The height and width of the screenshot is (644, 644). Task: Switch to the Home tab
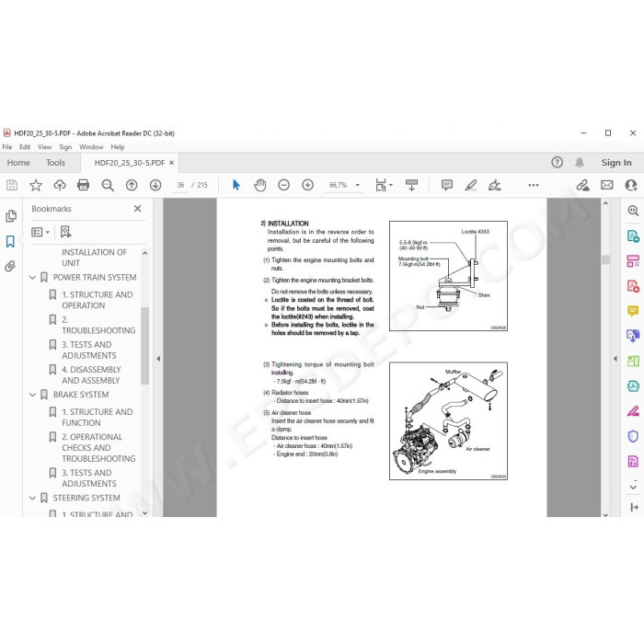coord(18,163)
